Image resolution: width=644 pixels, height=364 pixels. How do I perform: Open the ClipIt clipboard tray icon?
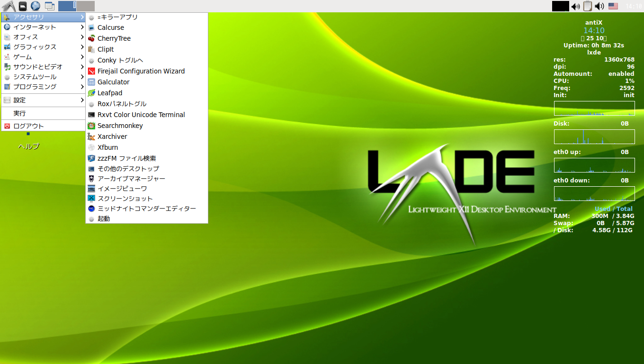(x=587, y=6)
